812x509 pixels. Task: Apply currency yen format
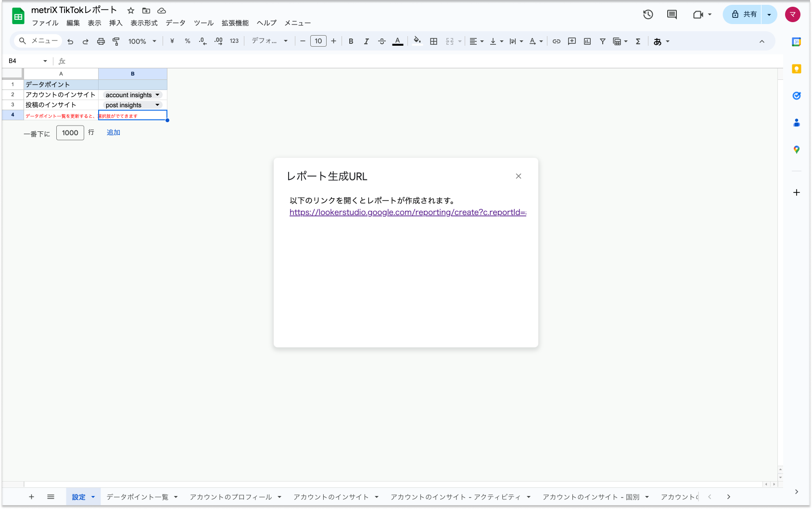172,41
